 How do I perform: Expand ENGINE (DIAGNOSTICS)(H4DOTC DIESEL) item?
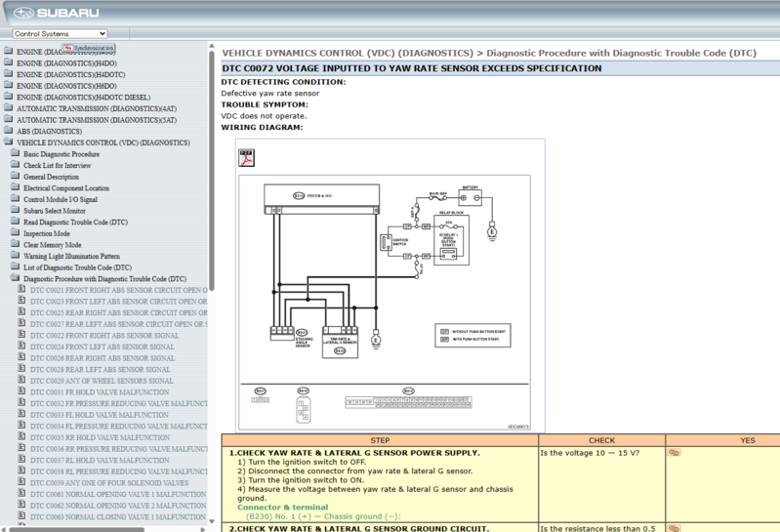(84, 98)
